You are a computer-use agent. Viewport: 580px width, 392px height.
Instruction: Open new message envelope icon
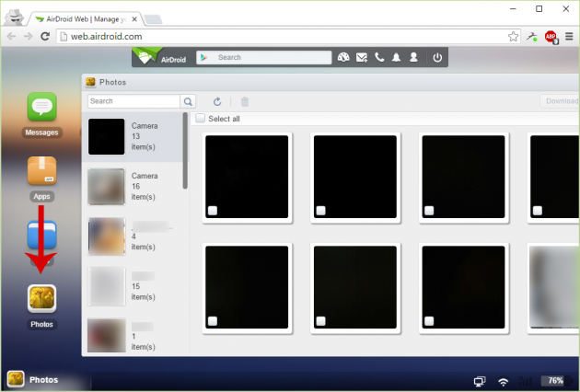click(x=362, y=57)
